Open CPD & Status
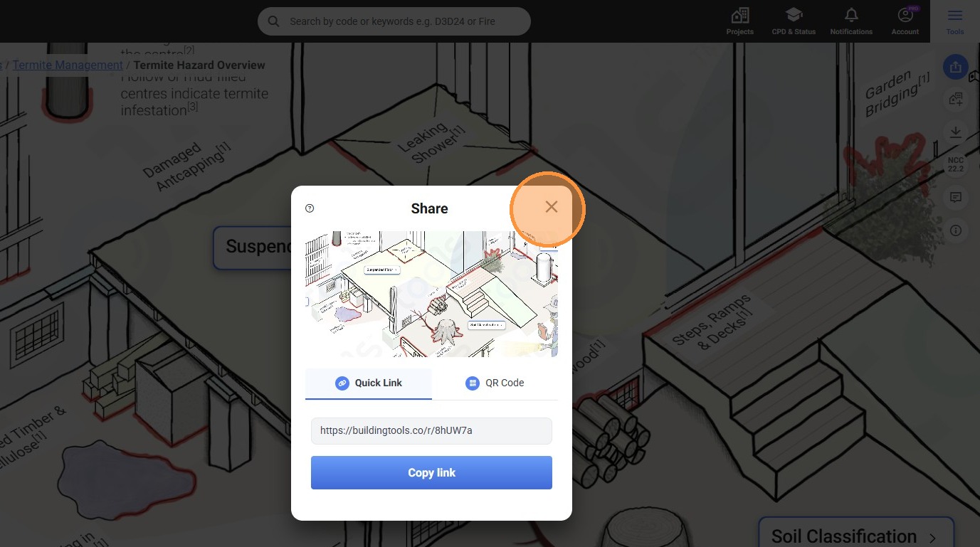The image size is (980, 547). [794, 21]
